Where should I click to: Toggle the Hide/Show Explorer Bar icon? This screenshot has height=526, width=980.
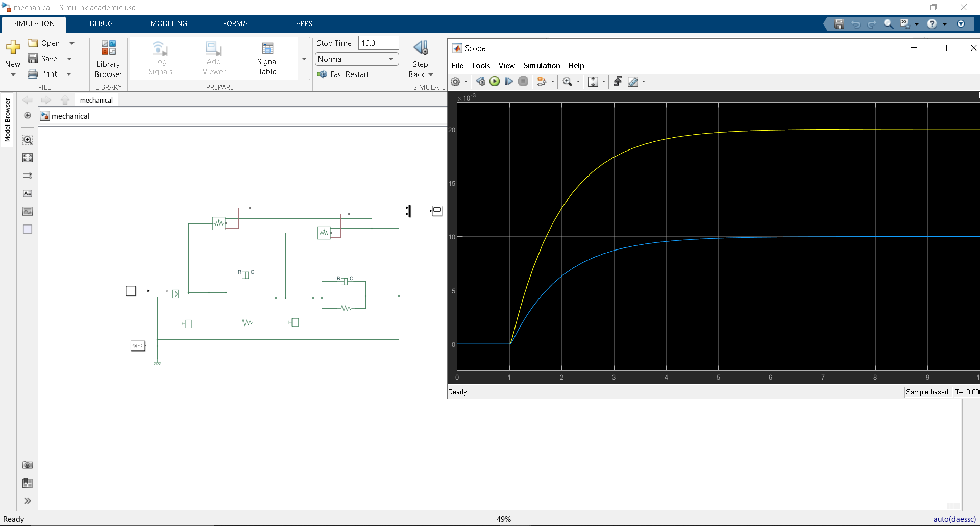[28, 116]
